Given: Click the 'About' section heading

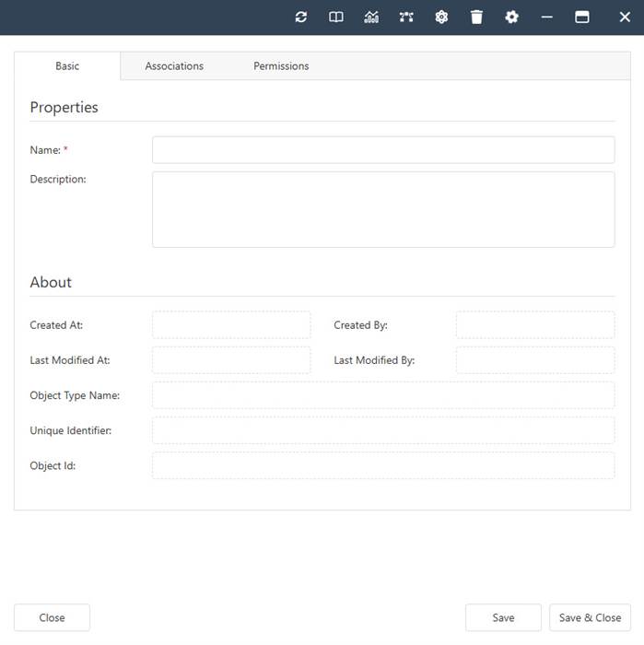Looking at the screenshot, I should 51,282.
